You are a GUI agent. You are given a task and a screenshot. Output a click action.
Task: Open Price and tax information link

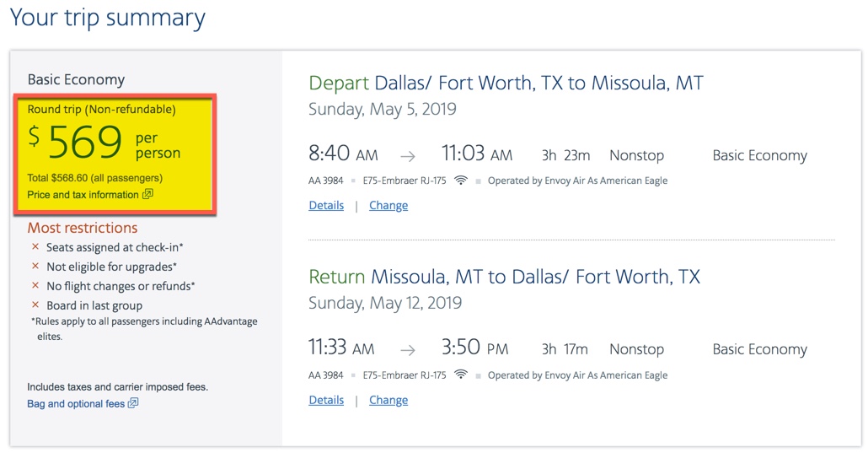point(83,195)
